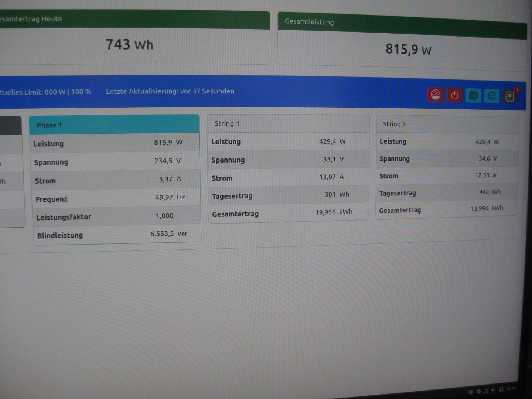The height and width of the screenshot is (399, 532).
Task: Click String 2 Gesamtertrag value 13,996 kWh
Action: pyautogui.click(x=487, y=208)
